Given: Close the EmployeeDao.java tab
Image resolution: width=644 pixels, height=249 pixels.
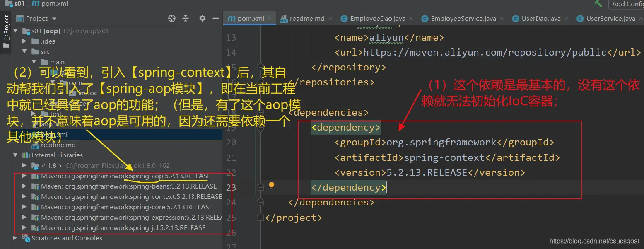Looking at the screenshot, I should [x=411, y=18].
